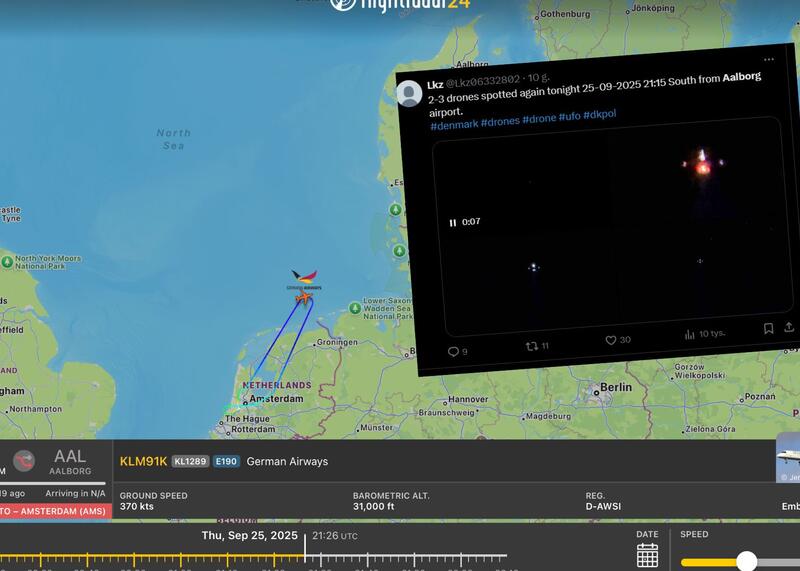Screen dimensions: 800x571
Task: Open the date calendar icon
Action: tap(647, 555)
